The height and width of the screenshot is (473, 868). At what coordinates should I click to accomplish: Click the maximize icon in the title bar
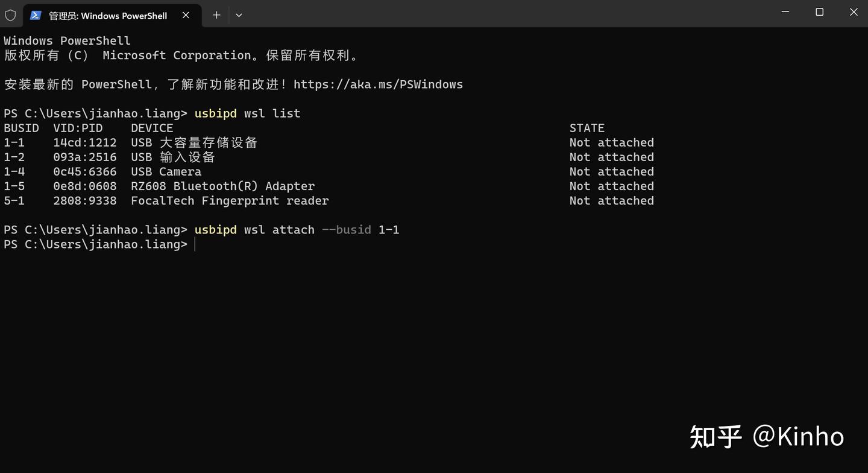(x=819, y=11)
